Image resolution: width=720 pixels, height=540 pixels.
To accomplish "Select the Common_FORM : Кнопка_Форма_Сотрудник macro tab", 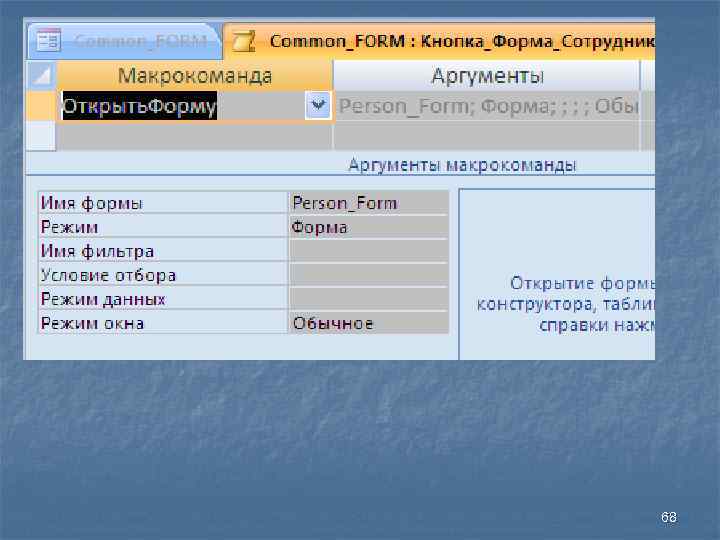I will 439,42.
